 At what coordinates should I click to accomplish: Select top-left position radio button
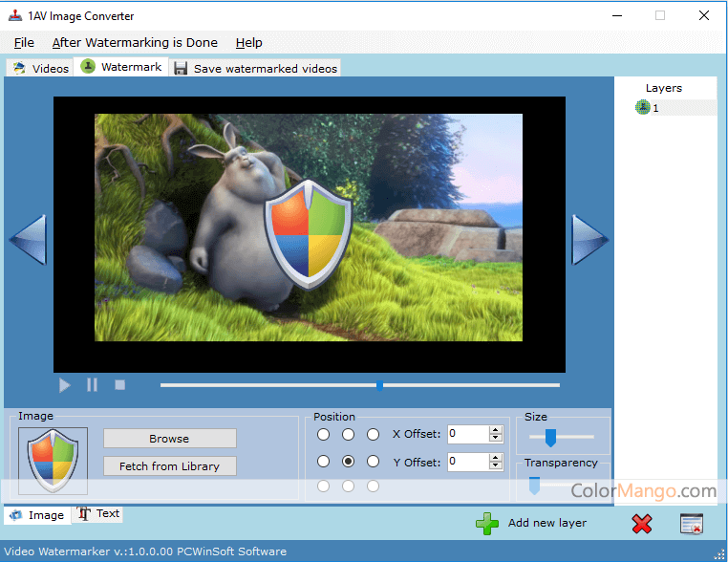(324, 435)
